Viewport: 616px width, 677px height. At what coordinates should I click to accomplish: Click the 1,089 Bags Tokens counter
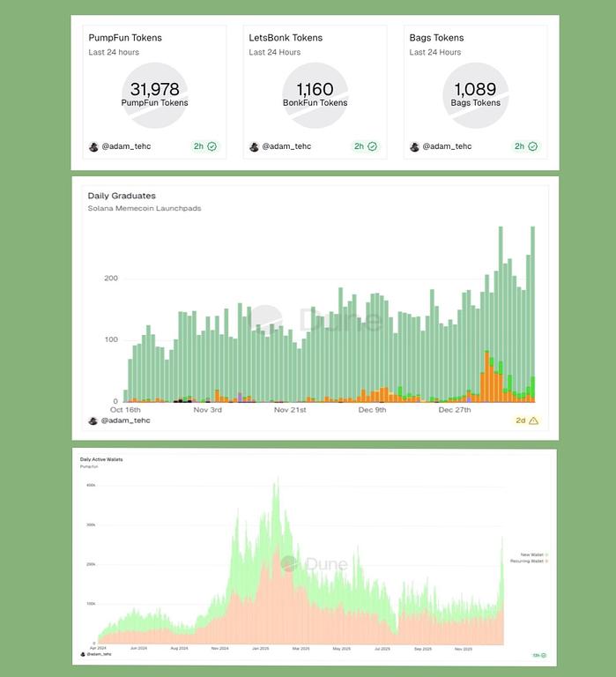pyautogui.click(x=475, y=90)
